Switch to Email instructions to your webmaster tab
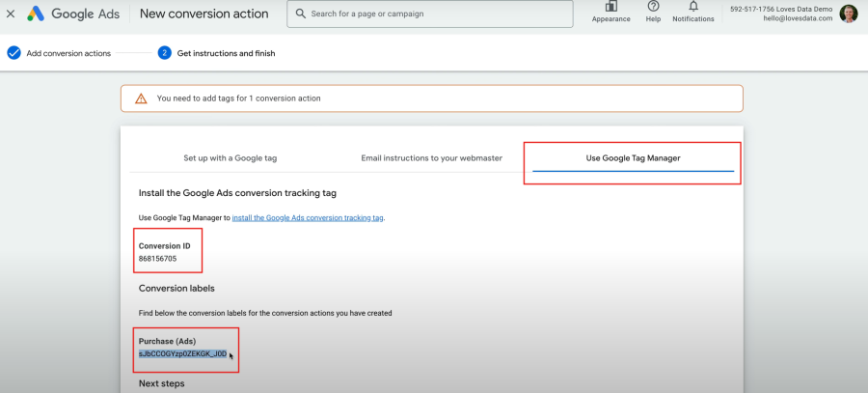 tap(432, 158)
